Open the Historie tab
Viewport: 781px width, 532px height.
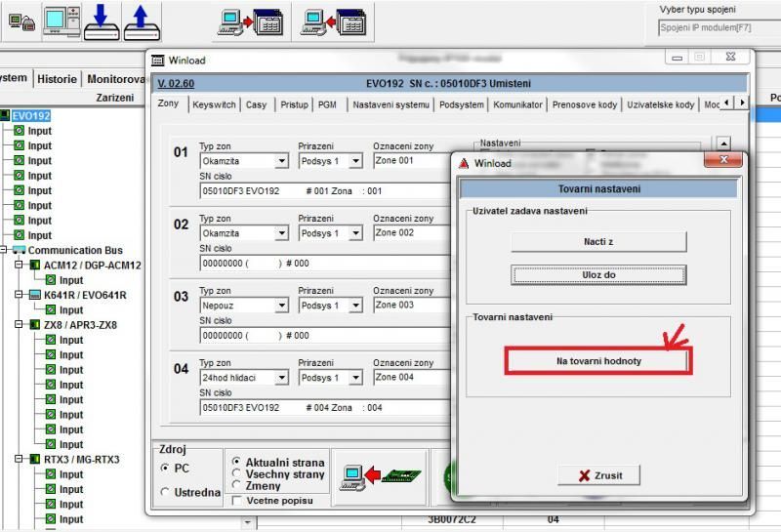point(57,79)
